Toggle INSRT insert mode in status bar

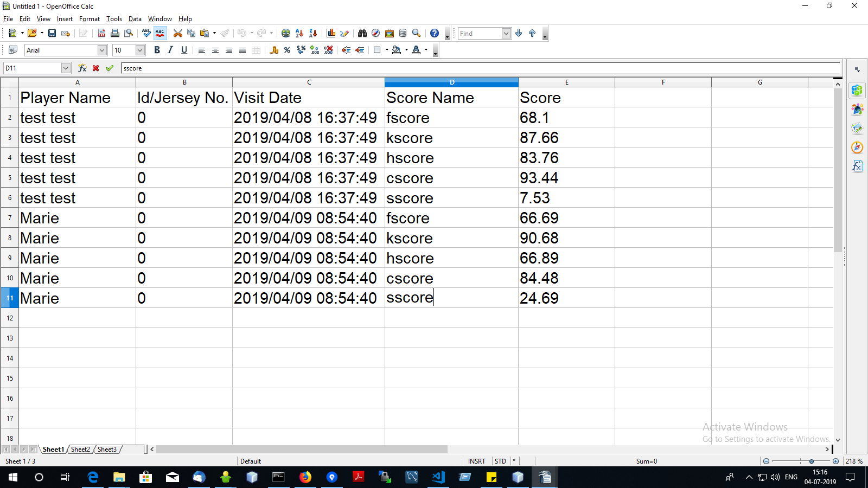(x=477, y=461)
